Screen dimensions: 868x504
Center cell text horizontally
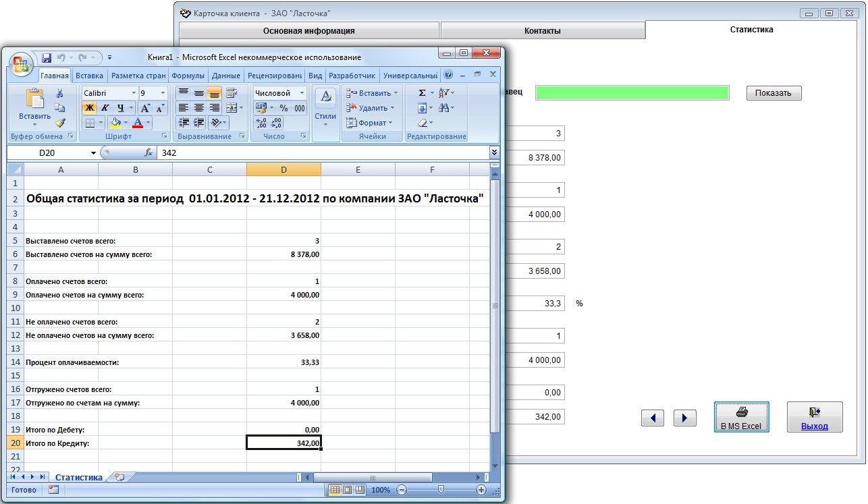pos(198,108)
